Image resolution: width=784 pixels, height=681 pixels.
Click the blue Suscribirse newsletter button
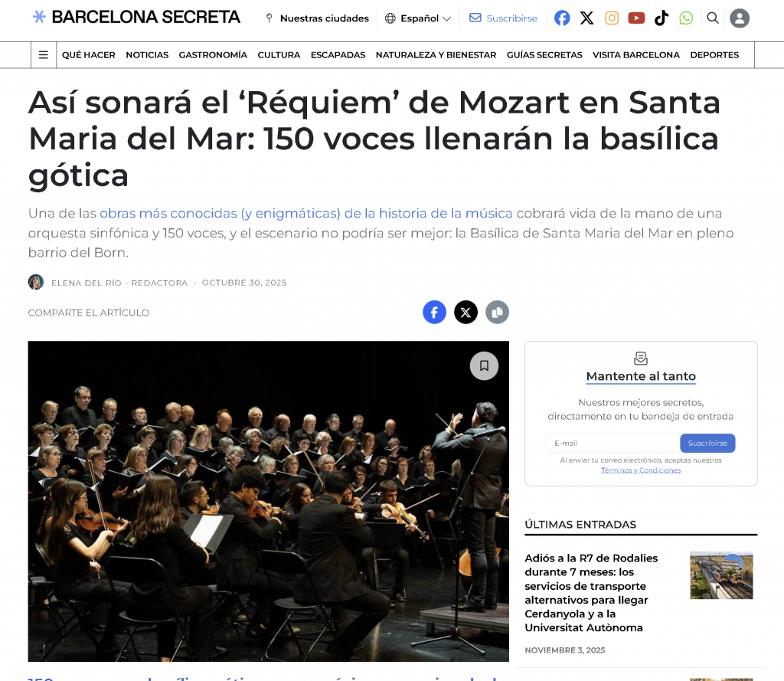coord(707,444)
